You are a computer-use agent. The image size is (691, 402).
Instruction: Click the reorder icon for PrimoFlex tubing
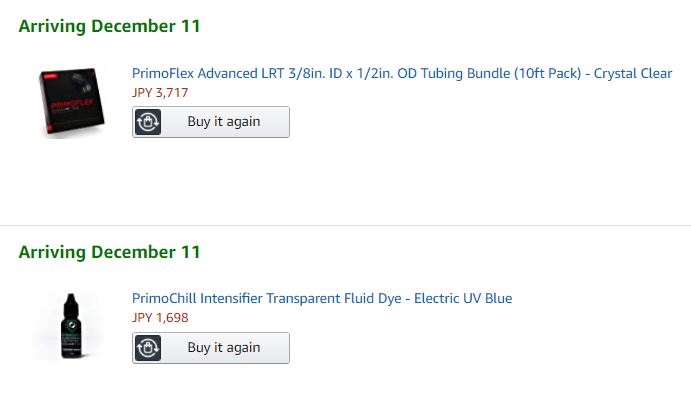148,122
